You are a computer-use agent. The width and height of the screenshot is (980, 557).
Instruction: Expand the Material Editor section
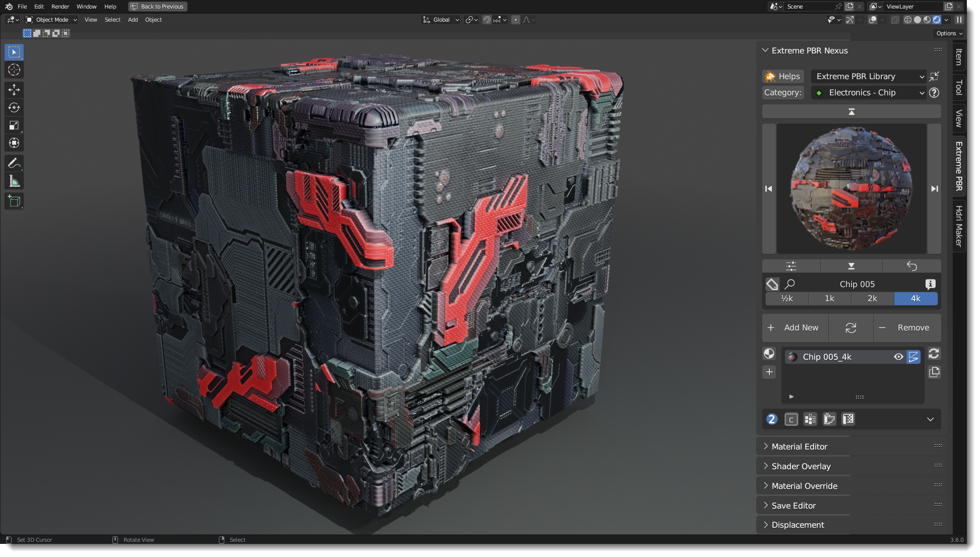click(x=799, y=446)
